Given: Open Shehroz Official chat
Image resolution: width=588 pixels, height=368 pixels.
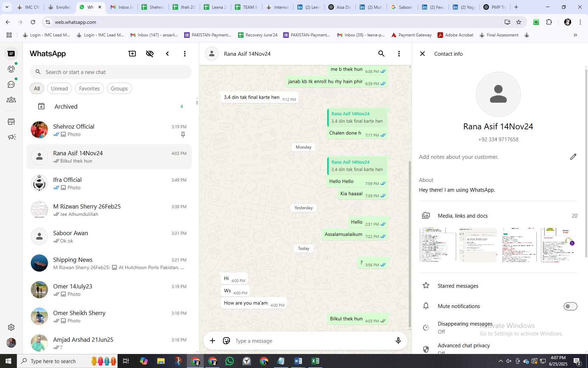Looking at the screenshot, I should [109, 130].
